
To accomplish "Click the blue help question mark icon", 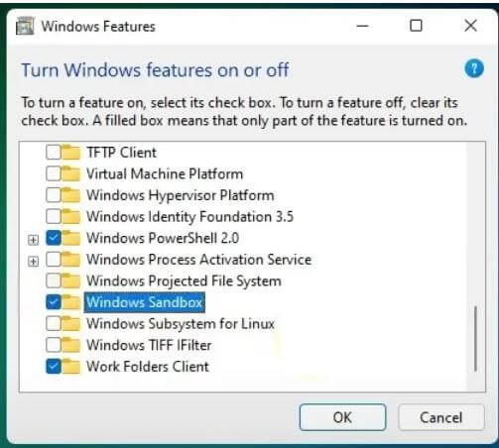I will tap(474, 68).
